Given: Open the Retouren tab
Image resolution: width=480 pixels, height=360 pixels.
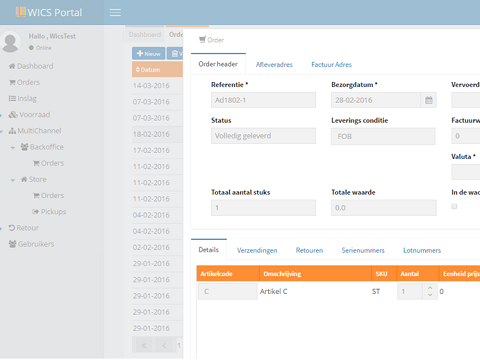Looking at the screenshot, I should [x=309, y=250].
